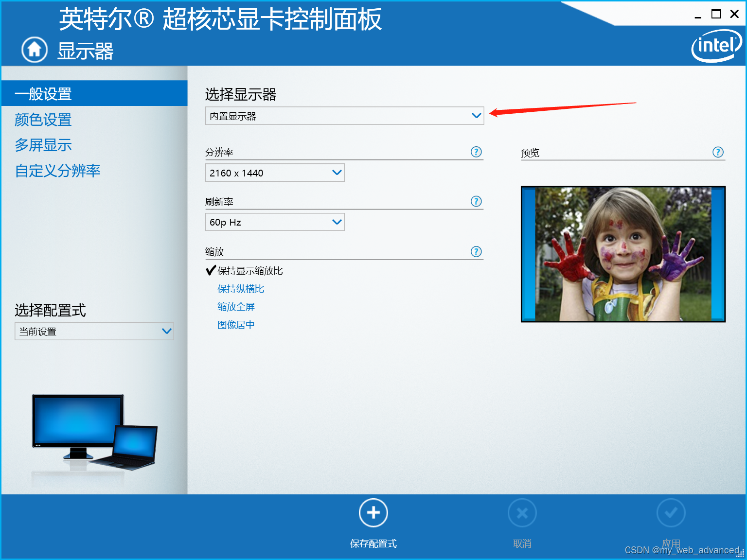Open help for 刷新率 section

[476, 201]
